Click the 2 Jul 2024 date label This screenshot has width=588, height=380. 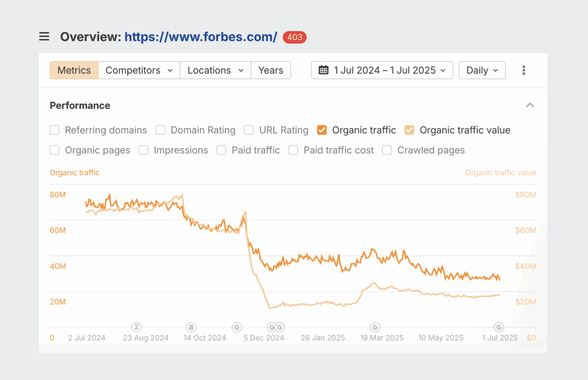(x=87, y=338)
